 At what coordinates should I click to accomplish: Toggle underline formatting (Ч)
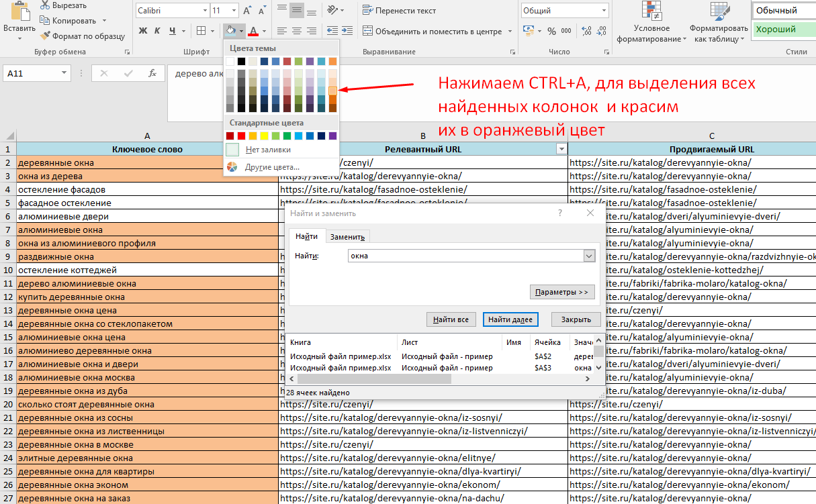(x=173, y=31)
